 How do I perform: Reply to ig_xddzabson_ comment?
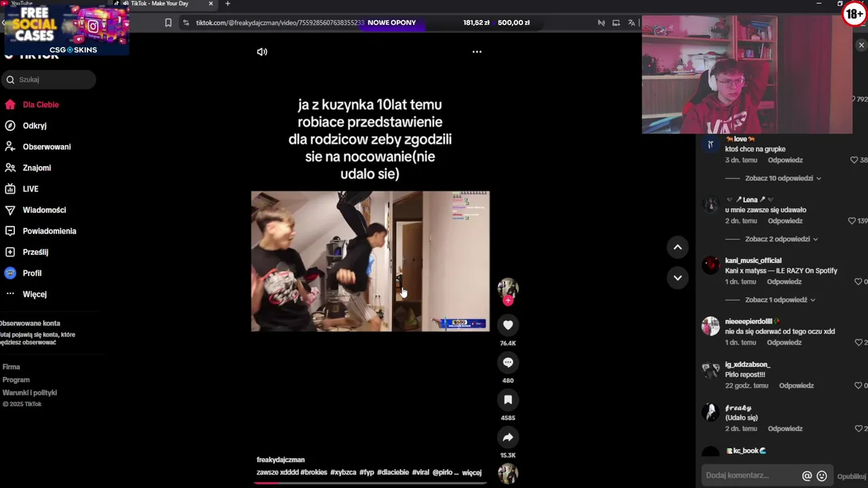tap(796, 386)
